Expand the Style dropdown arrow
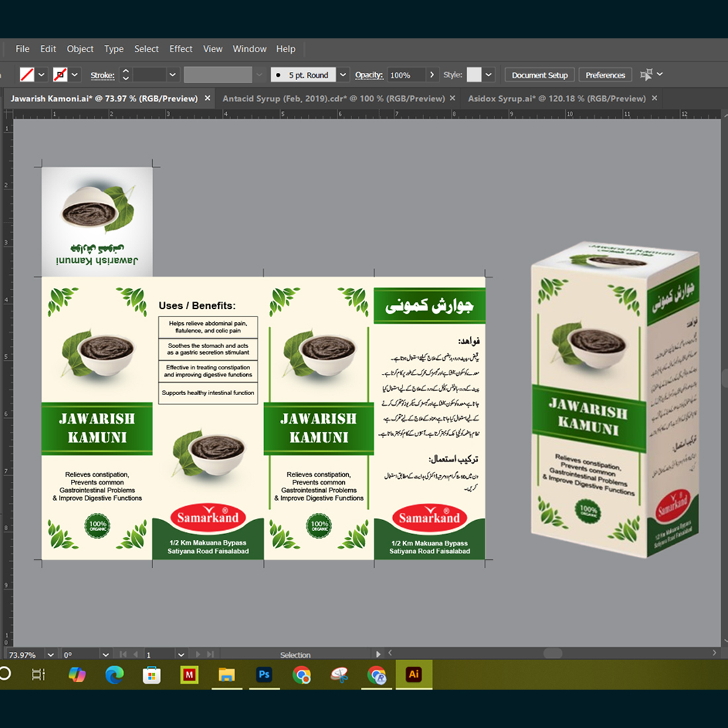Viewport: 728px width, 728px height. click(x=488, y=75)
